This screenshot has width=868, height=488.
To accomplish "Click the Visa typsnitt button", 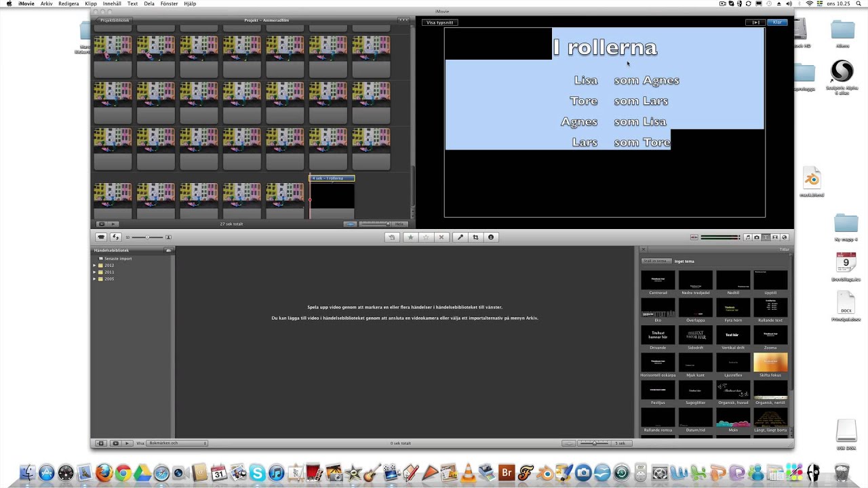I will pyautogui.click(x=439, y=22).
